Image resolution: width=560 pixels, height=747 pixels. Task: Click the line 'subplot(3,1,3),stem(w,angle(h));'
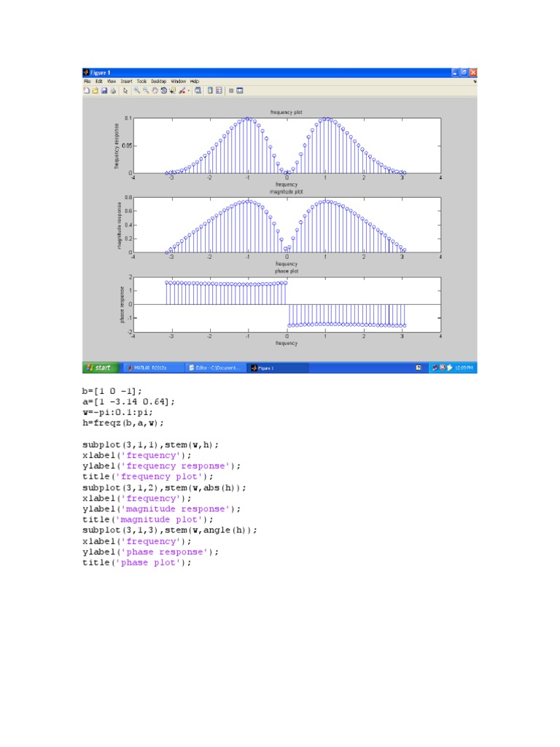point(169,530)
